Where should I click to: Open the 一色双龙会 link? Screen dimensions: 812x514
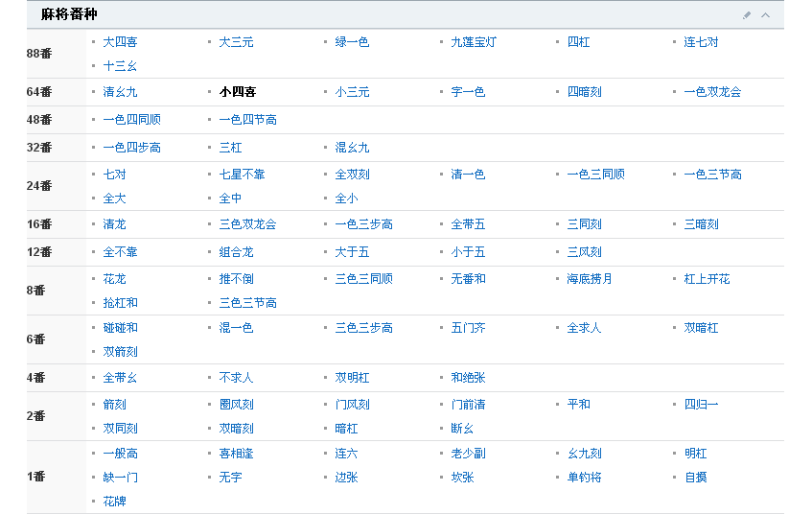(x=712, y=92)
